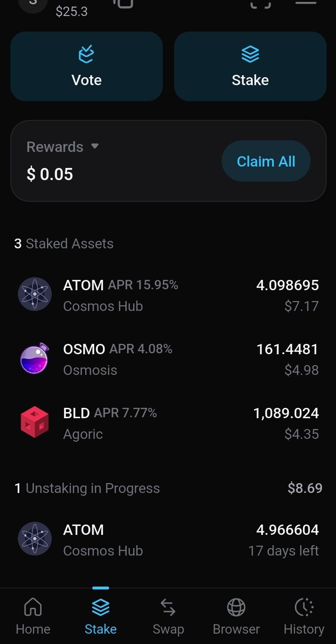336x644 pixels.
Task: Open the ATOM Cosmos Hub staked asset icon
Action: 34,294
